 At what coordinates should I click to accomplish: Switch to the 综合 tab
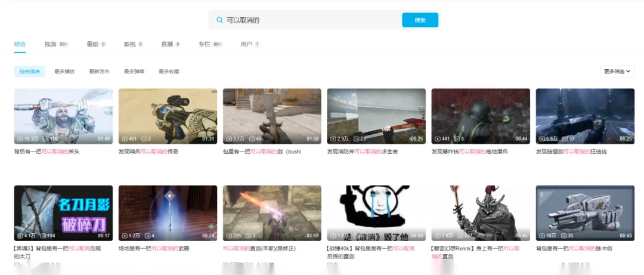(20, 44)
